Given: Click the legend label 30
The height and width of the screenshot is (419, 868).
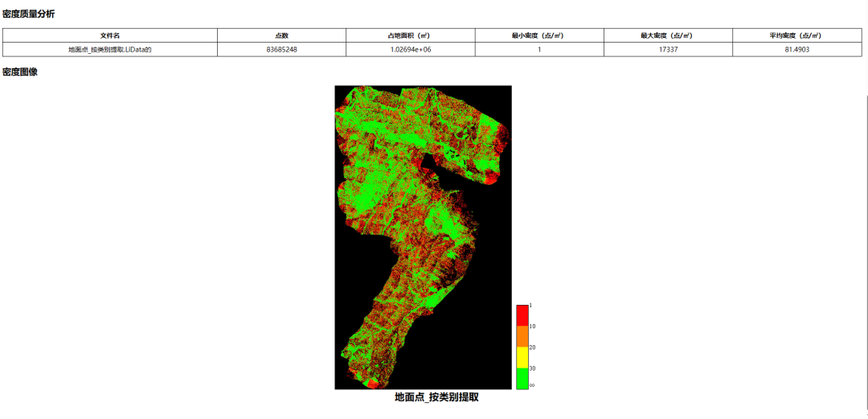Looking at the screenshot, I should click(532, 368).
